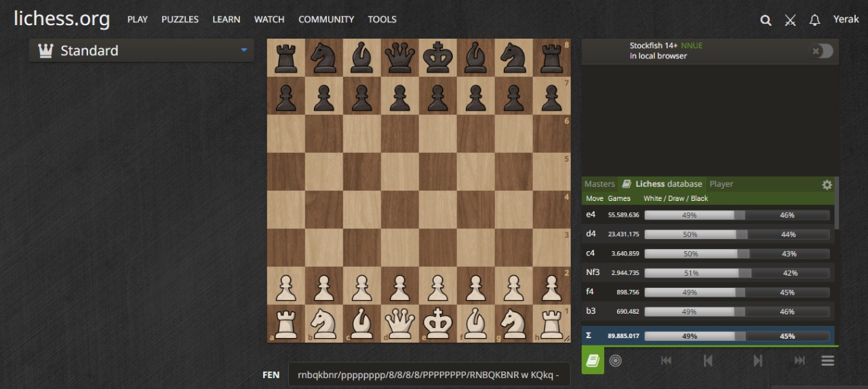868x389 pixels.
Task: Click the FEN input field
Action: [429, 375]
